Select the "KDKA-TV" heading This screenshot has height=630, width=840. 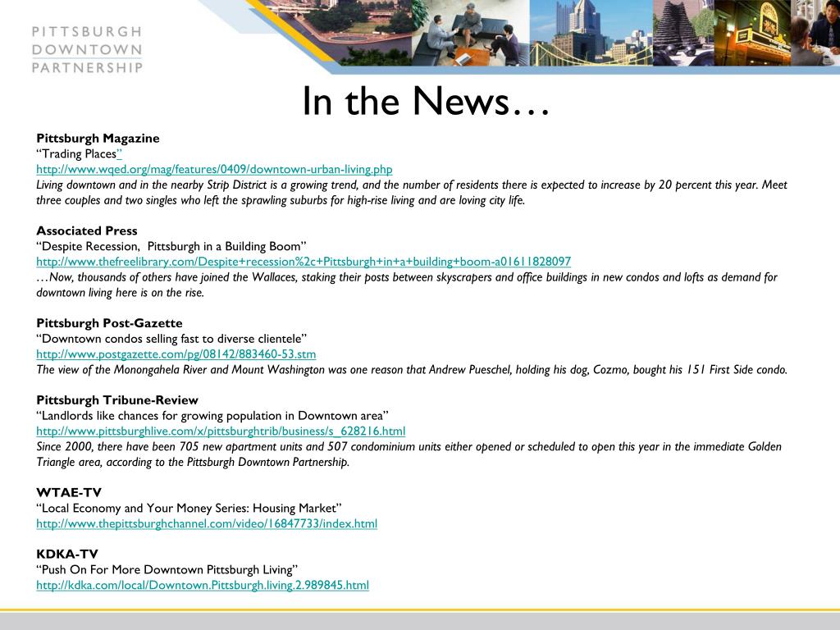[x=67, y=554]
